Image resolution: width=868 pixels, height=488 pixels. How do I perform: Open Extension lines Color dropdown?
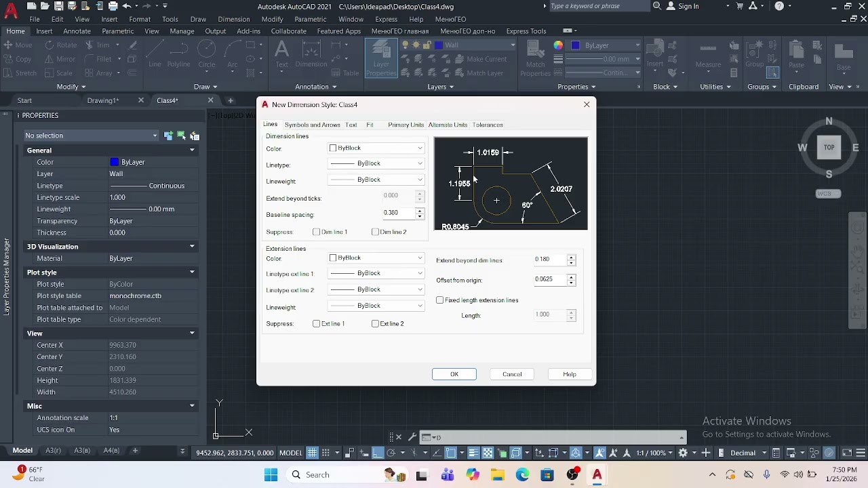click(x=376, y=258)
